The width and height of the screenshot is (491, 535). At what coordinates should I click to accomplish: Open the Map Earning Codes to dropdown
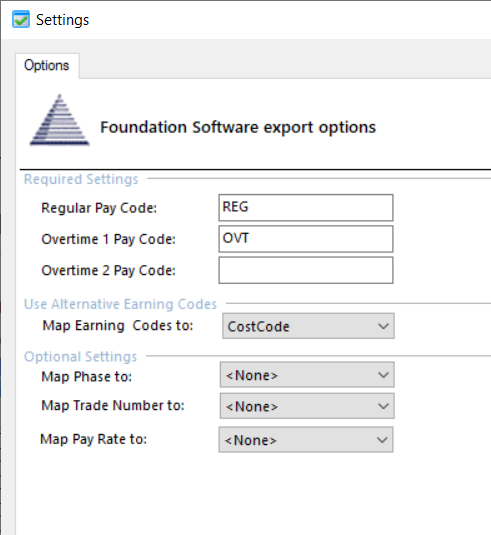point(308,326)
